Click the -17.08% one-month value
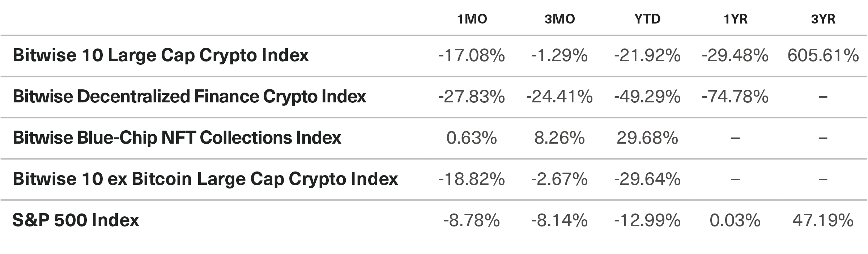Screen dimensions: 868x254 click(472, 55)
